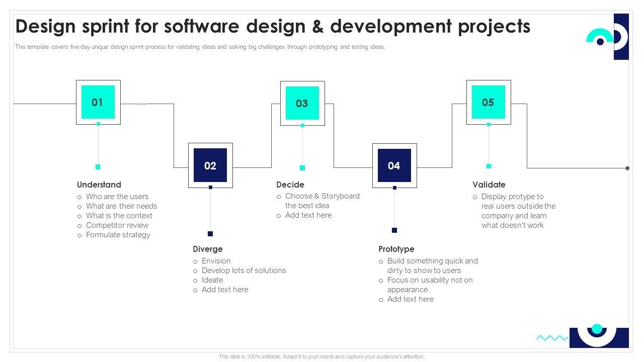Select the navy 04 step box

394,165
